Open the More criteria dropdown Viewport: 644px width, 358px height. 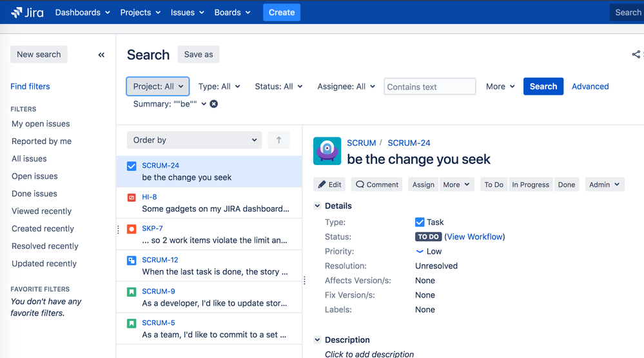pos(500,86)
